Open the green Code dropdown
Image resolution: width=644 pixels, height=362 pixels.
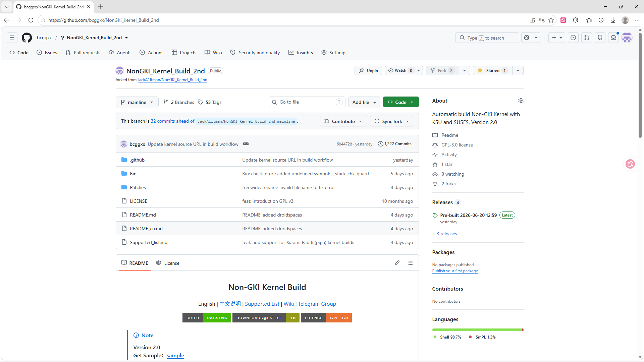[401, 102]
